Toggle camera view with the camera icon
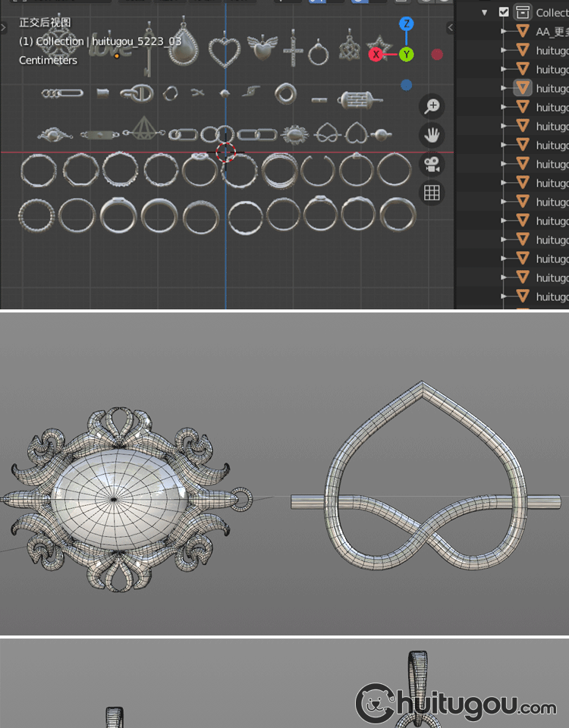Image resolution: width=569 pixels, height=728 pixels. [x=432, y=165]
